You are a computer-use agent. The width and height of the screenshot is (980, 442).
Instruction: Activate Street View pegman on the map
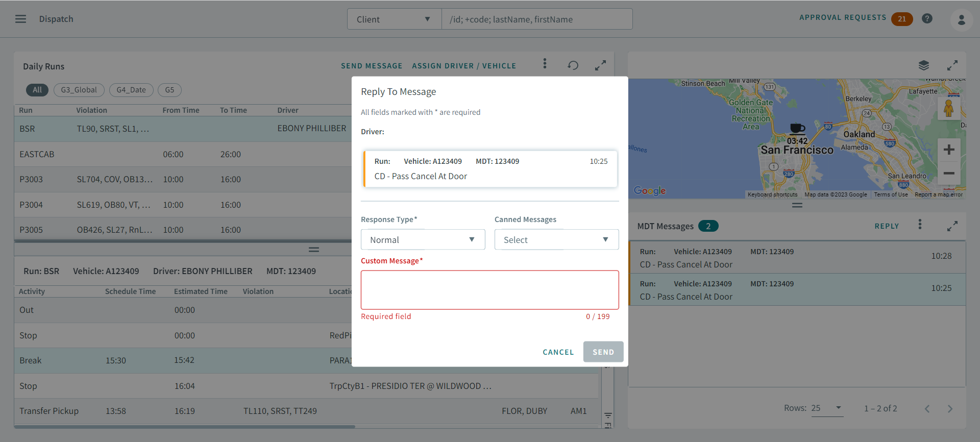(x=949, y=108)
